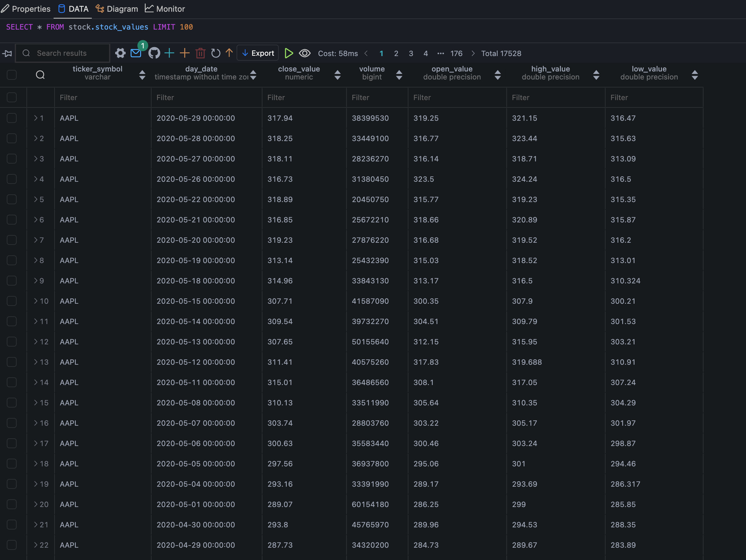The width and height of the screenshot is (746, 560).
Task: Run query with green play icon
Action: 289,53
